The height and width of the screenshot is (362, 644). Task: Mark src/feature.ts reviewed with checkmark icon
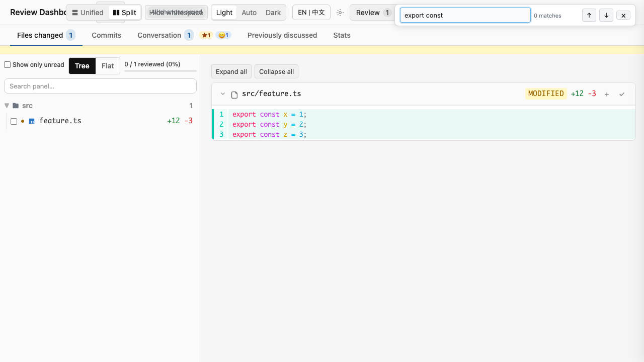point(622,94)
